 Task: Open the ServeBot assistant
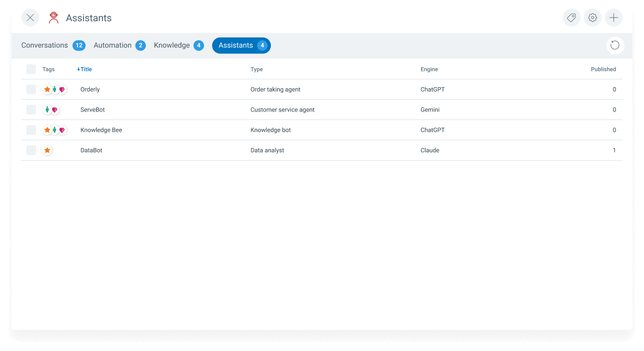click(92, 110)
